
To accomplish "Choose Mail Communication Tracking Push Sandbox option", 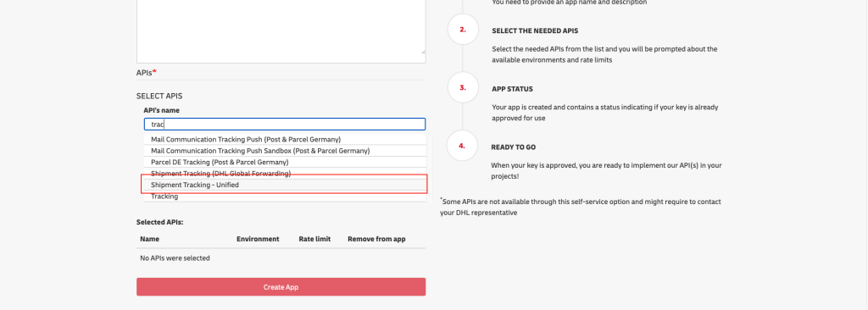I will 285,151.
